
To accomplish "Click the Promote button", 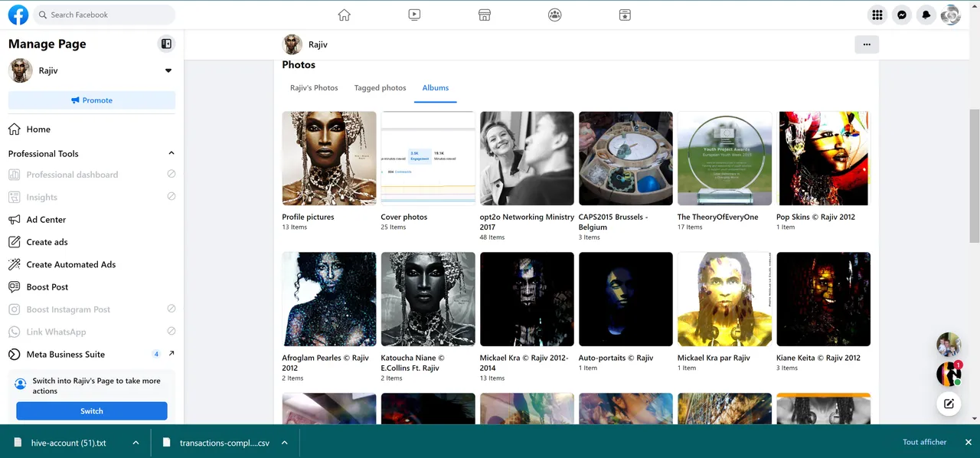I will pos(92,100).
